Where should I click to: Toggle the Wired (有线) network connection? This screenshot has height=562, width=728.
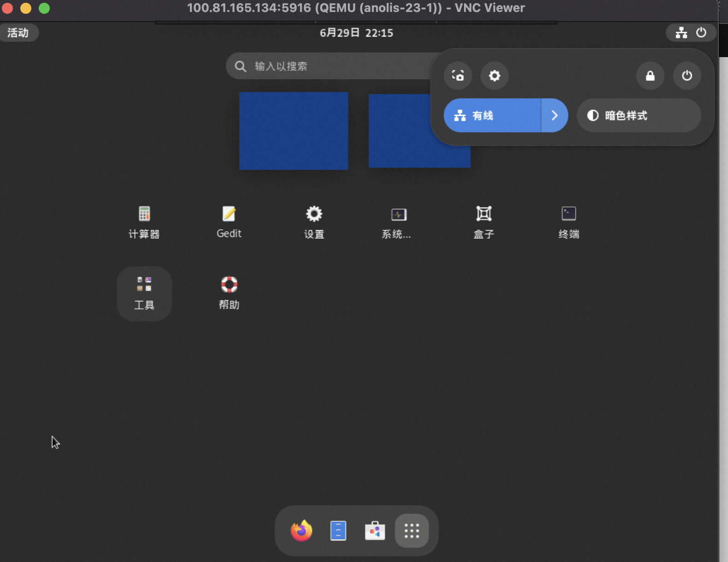[x=491, y=116]
